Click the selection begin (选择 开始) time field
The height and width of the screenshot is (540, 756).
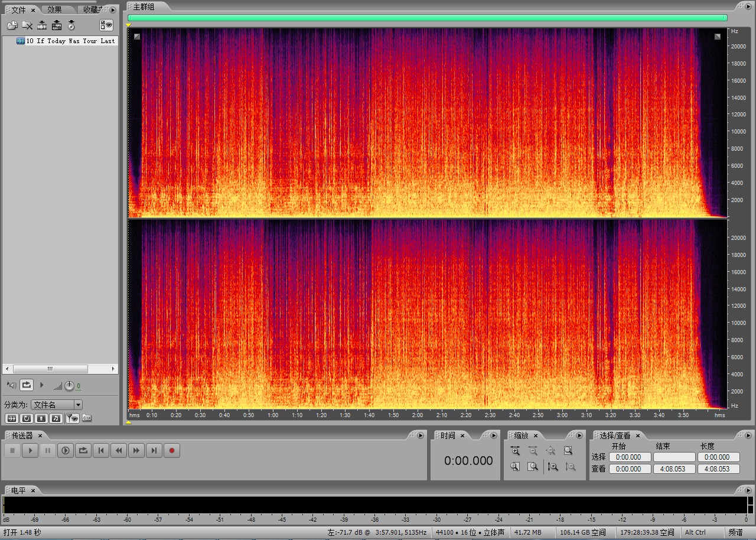630,457
